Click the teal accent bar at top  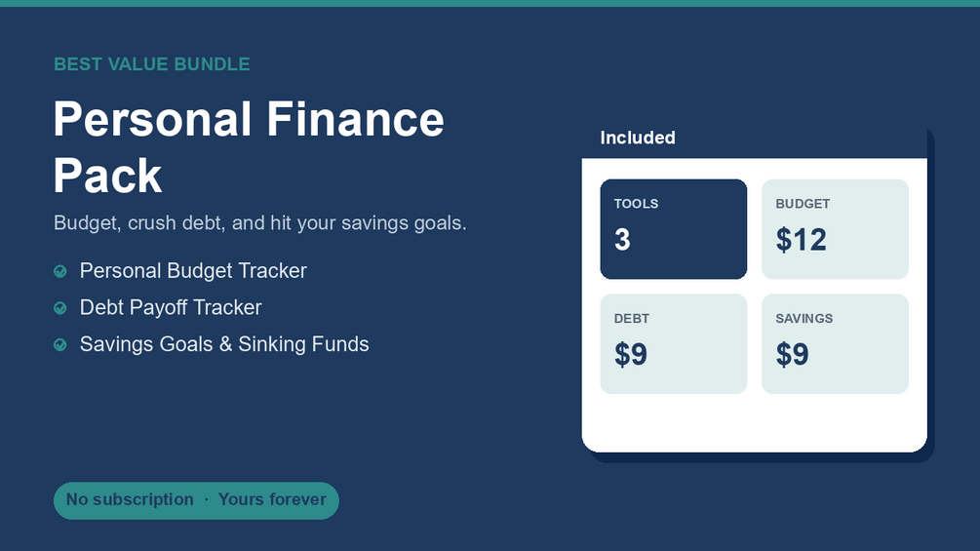tap(490, 3)
